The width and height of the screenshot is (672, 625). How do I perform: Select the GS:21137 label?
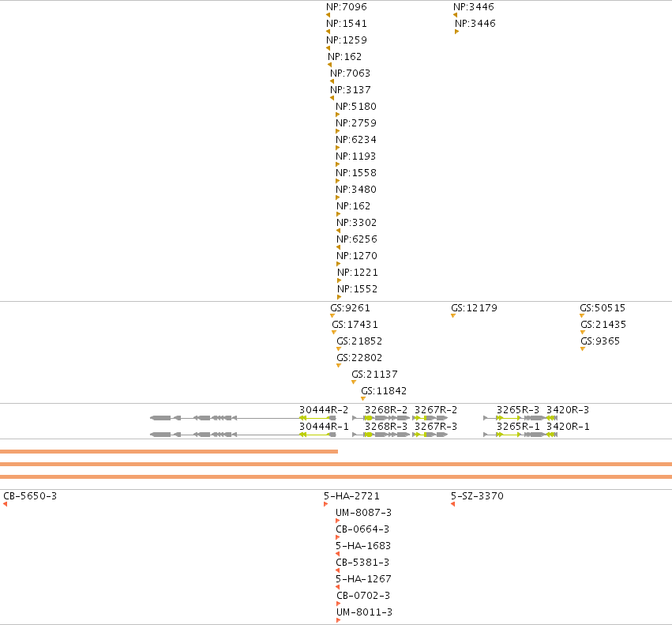click(x=374, y=375)
